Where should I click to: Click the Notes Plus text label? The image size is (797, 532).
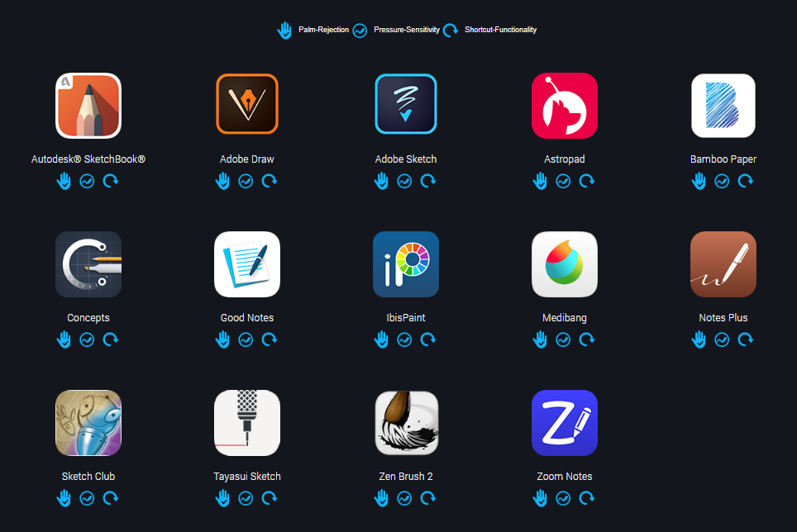point(723,318)
